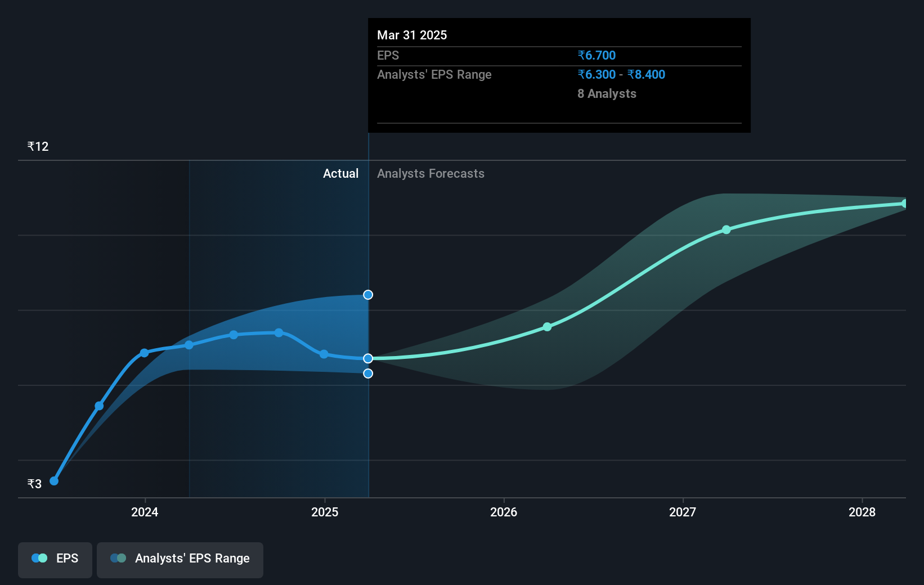Click the 2025 x-axis label
Viewport: 924px width, 585px height.
[325, 512]
